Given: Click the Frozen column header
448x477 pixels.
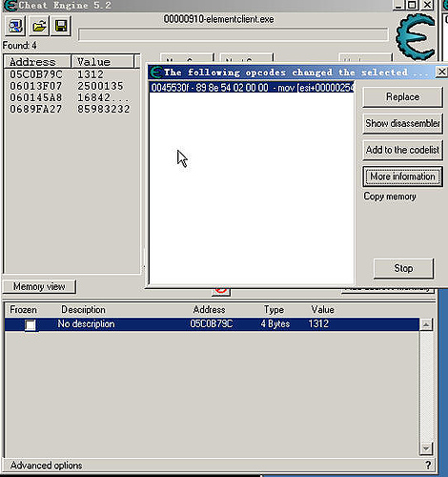Looking at the screenshot, I should [23, 309].
